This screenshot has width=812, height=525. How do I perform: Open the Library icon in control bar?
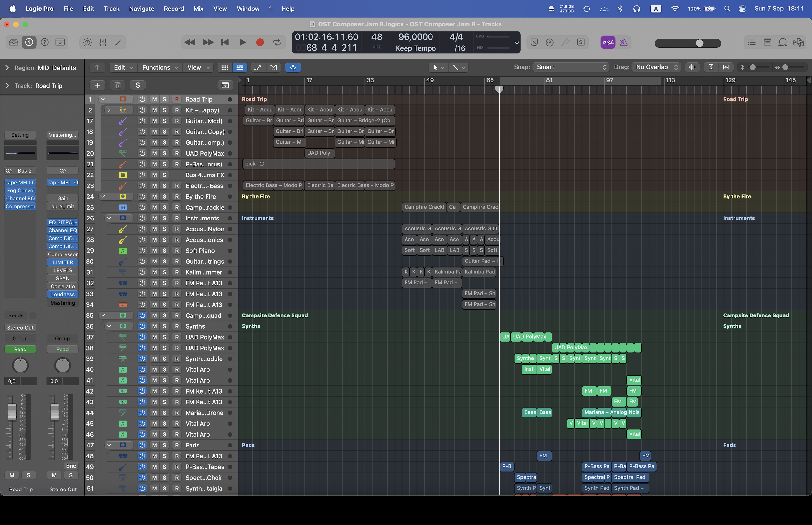[x=14, y=42]
